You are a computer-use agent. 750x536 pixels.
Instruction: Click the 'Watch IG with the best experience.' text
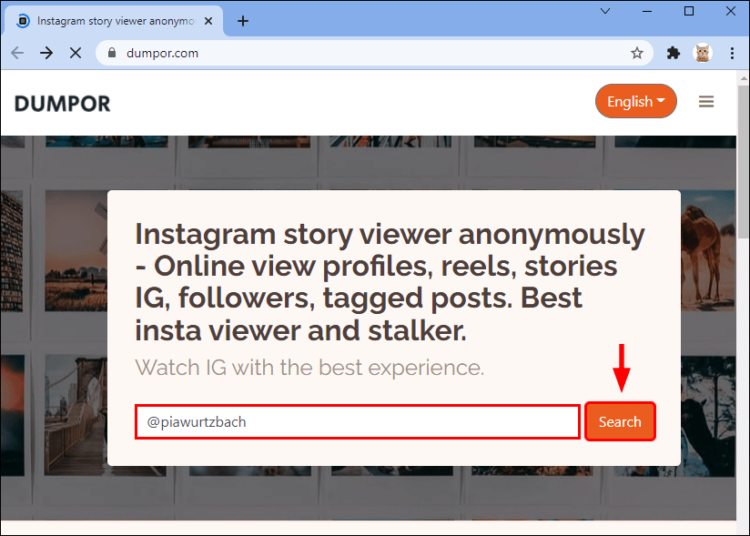pyautogui.click(x=309, y=368)
